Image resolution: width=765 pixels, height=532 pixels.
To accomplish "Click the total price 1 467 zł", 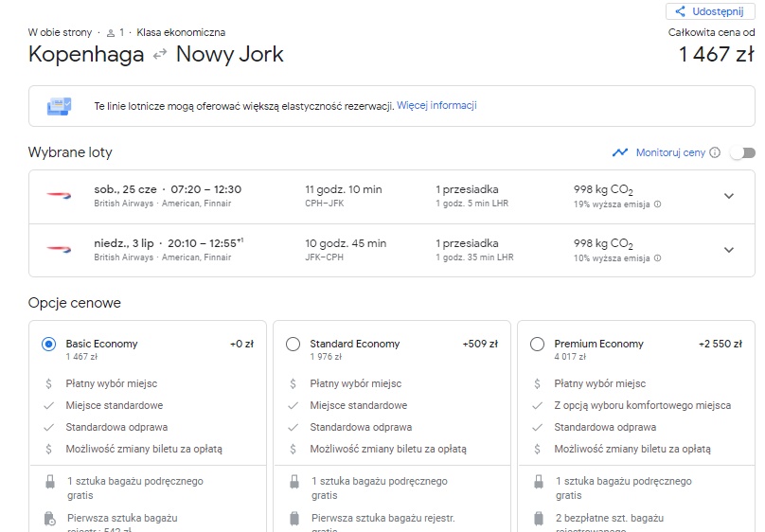I will click(716, 54).
